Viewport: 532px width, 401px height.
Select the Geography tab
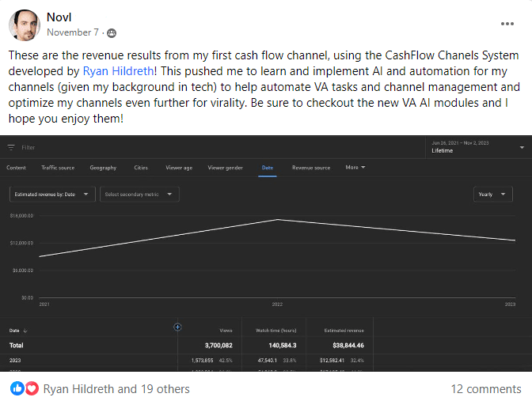point(103,168)
